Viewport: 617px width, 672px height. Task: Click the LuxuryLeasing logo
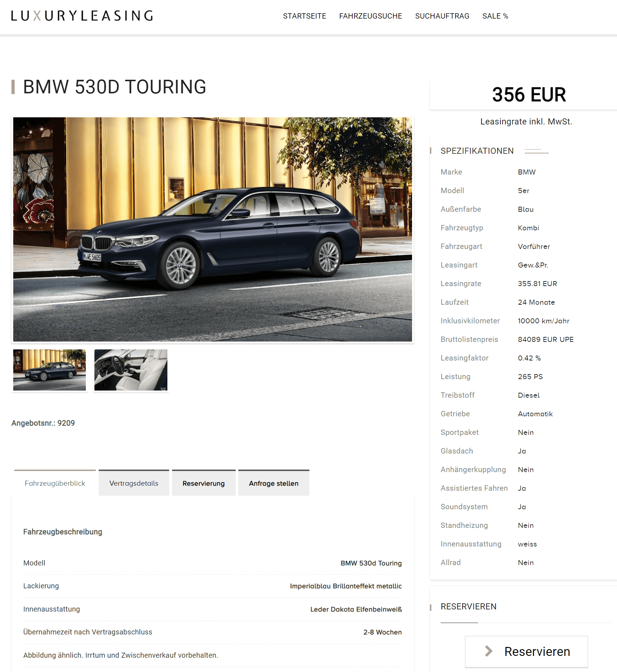[82, 16]
